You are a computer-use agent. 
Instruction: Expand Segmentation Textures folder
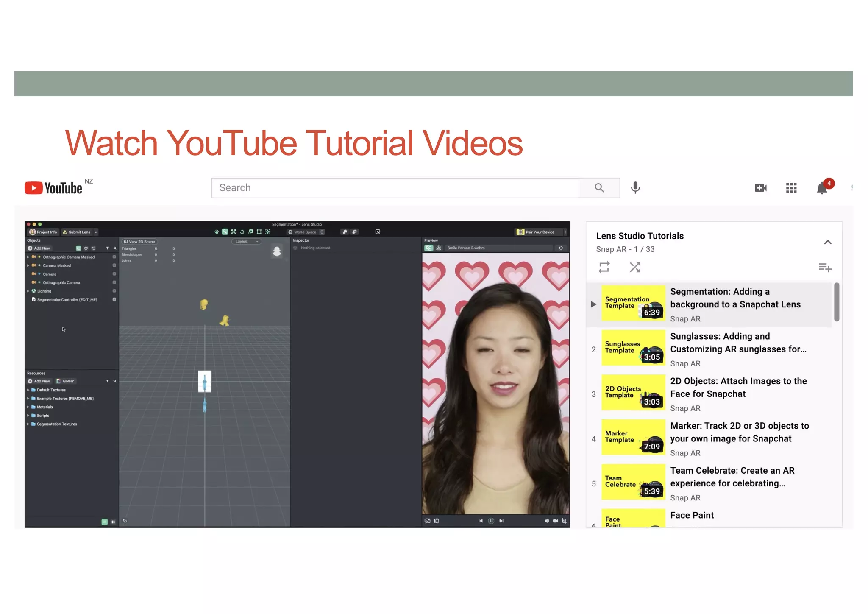28,424
